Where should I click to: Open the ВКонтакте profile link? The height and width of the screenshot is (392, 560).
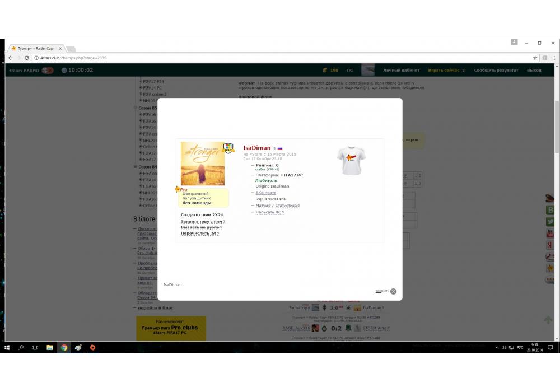(x=265, y=193)
